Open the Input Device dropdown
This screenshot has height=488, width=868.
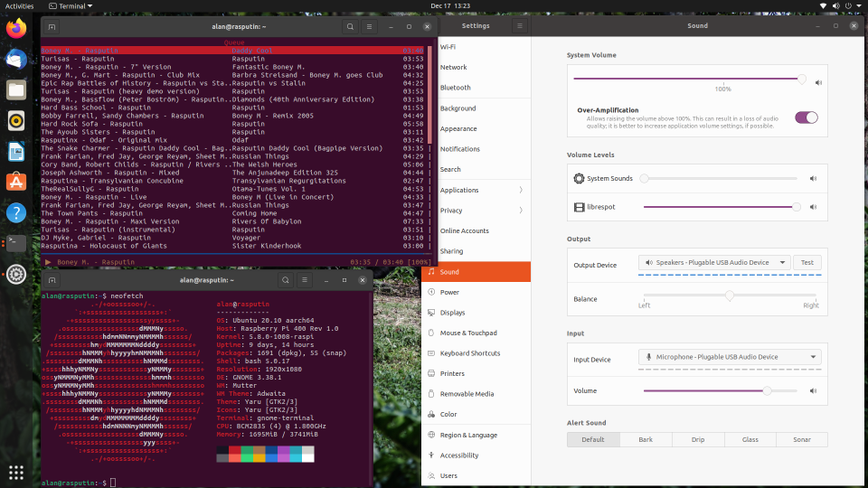[x=730, y=357]
